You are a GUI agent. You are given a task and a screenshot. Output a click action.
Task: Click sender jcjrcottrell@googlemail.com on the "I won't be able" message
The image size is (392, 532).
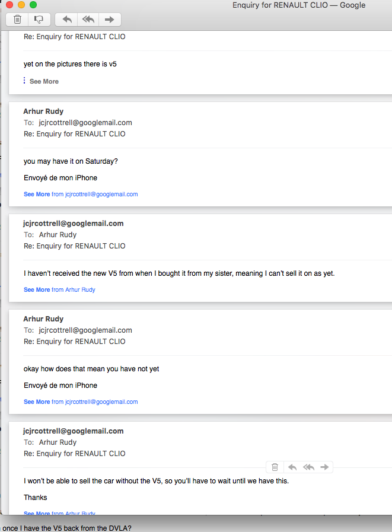pos(74,431)
